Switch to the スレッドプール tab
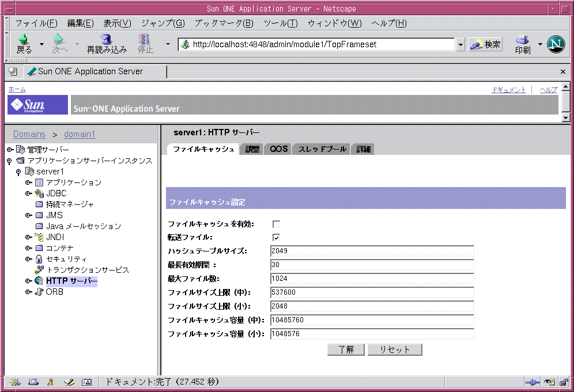This screenshot has height=392, width=574. click(322, 149)
